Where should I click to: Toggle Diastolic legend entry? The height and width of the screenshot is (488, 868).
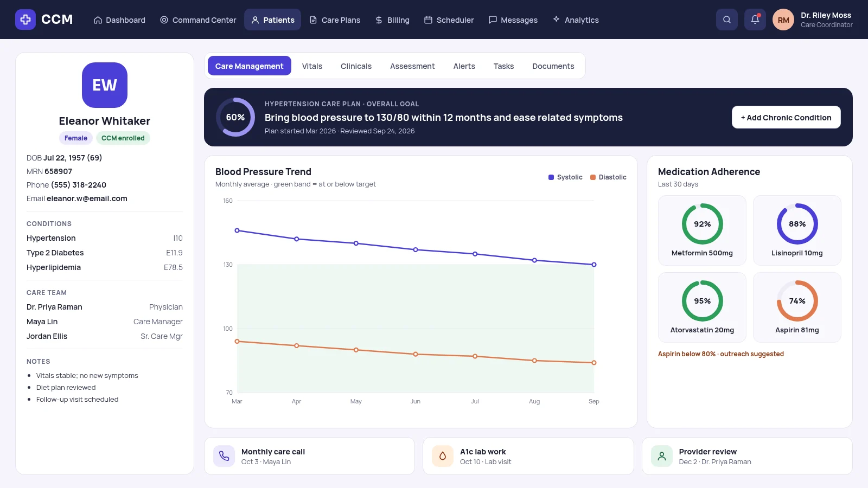pos(608,177)
